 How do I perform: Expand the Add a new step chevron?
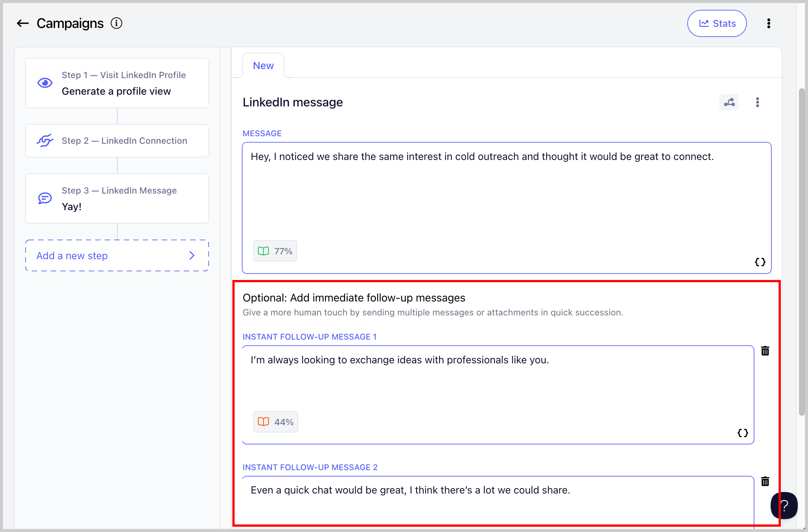[192, 256]
